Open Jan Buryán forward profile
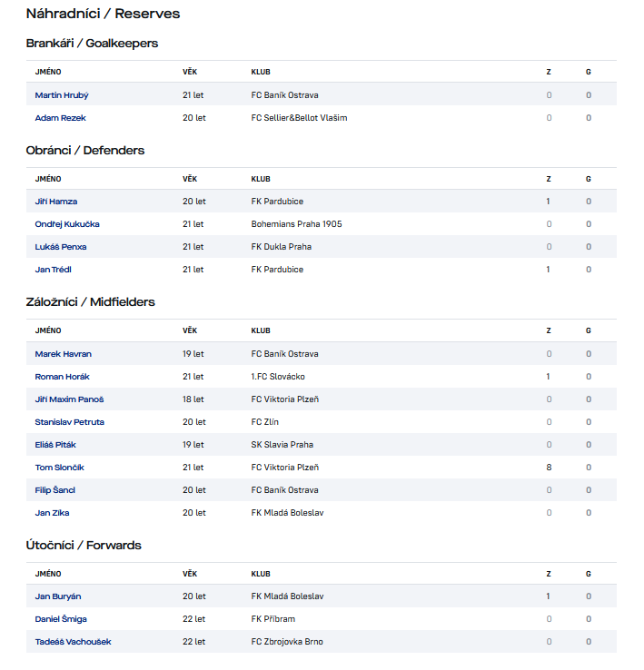The height and width of the screenshot is (670, 644). coord(58,596)
